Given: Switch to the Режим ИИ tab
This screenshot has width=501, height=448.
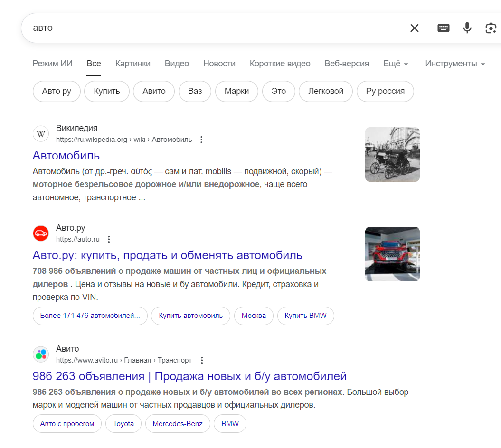Looking at the screenshot, I should [52, 64].
